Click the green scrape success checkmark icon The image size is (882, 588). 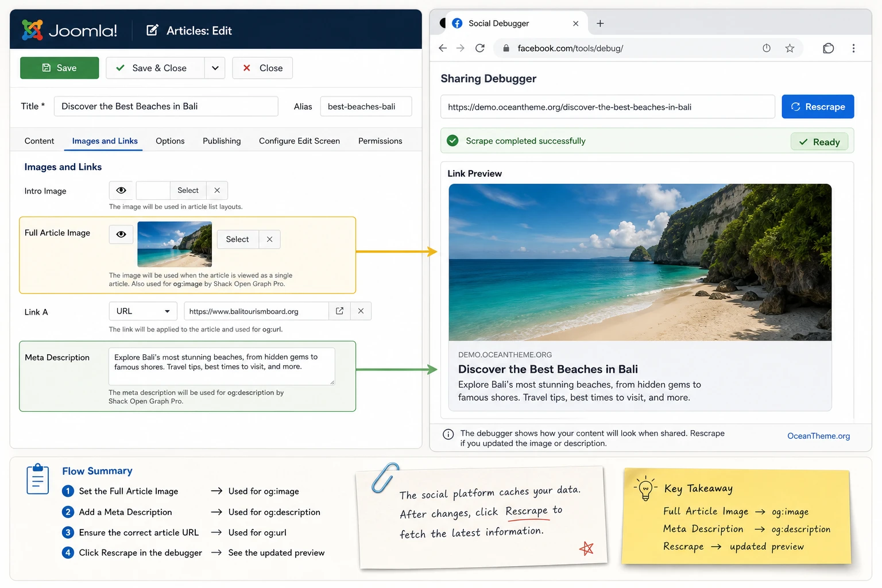452,141
